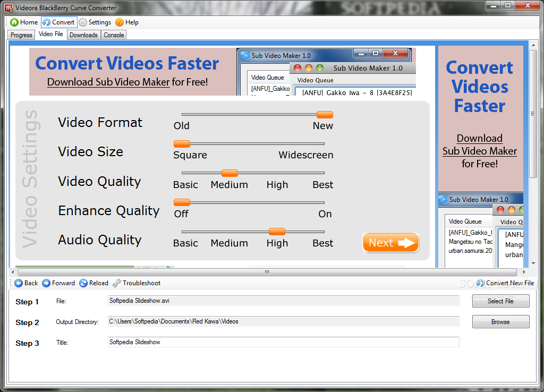Viewport: 544px width, 392px height.
Task: Turn Enhance Quality On
Action: tap(325, 214)
